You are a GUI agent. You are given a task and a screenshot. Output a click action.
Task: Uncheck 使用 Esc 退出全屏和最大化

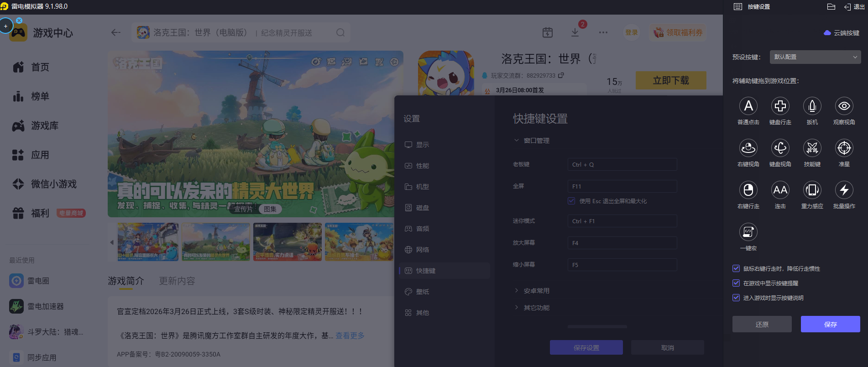pos(571,201)
